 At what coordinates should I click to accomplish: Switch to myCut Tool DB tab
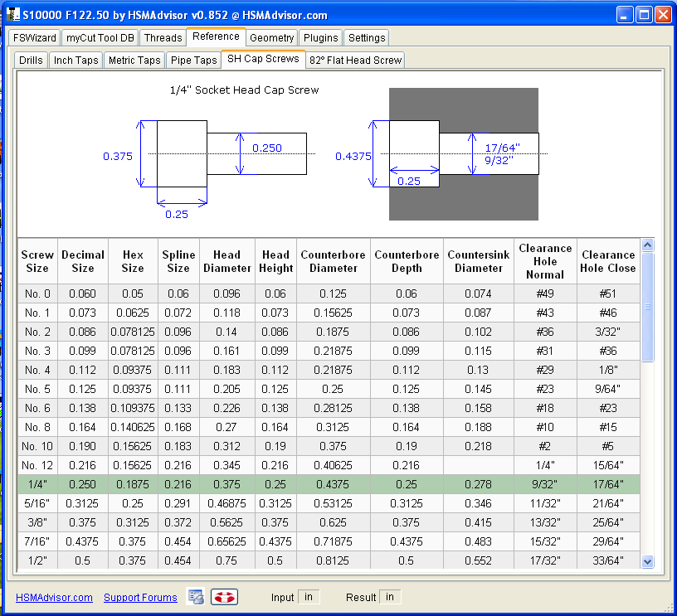pos(100,38)
